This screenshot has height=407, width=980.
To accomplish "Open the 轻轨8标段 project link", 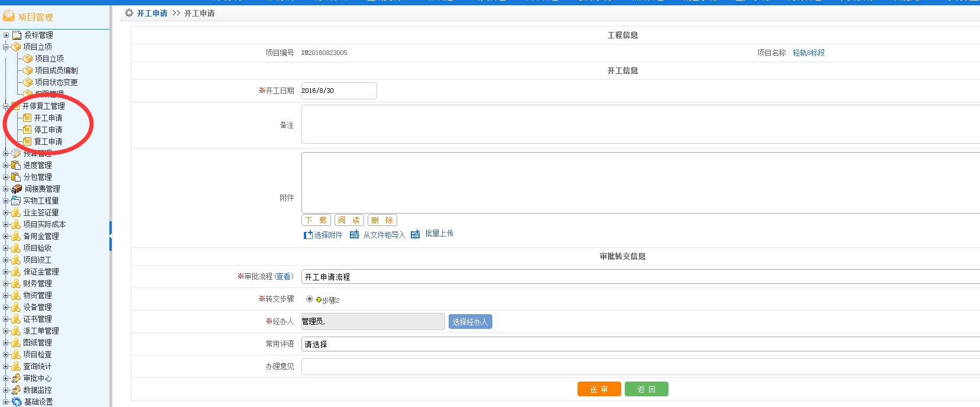I will [x=809, y=53].
